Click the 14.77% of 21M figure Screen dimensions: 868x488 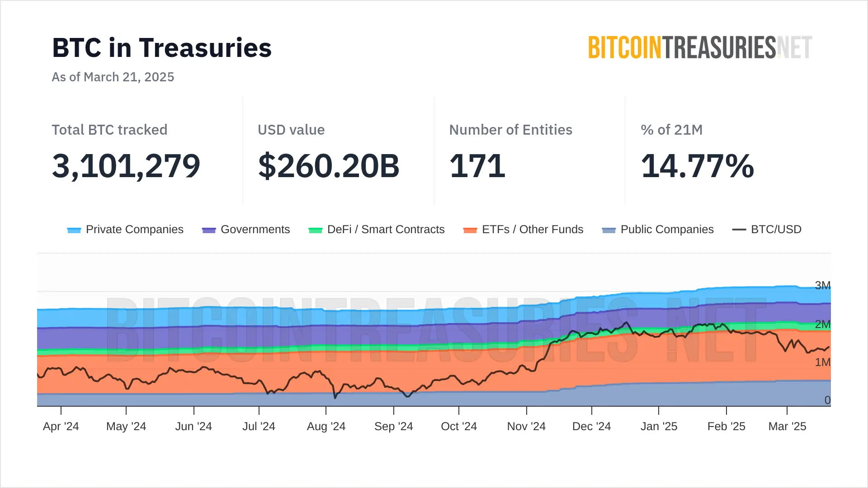(697, 166)
